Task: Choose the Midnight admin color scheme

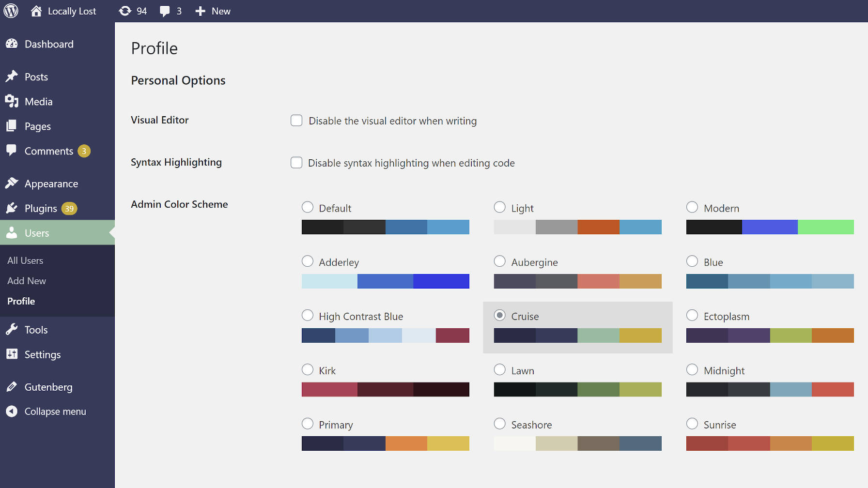Action: (x=692, y=369)
